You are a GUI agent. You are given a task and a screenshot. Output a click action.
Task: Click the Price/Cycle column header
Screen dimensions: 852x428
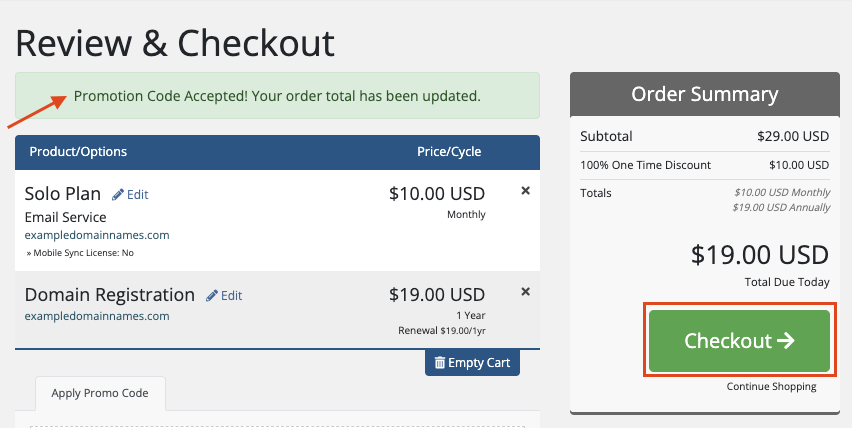click(x=449, y=152)
